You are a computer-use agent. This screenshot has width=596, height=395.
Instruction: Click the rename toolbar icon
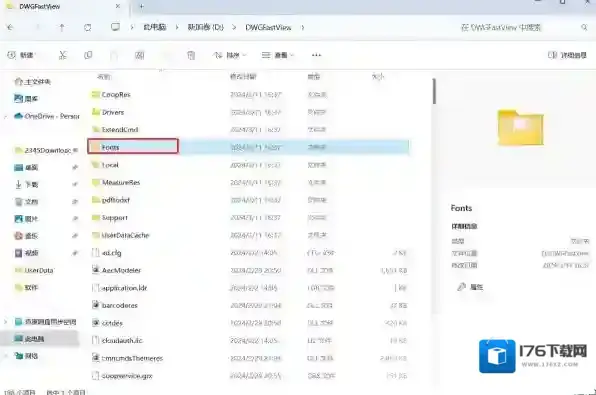(x=139, y=56)
